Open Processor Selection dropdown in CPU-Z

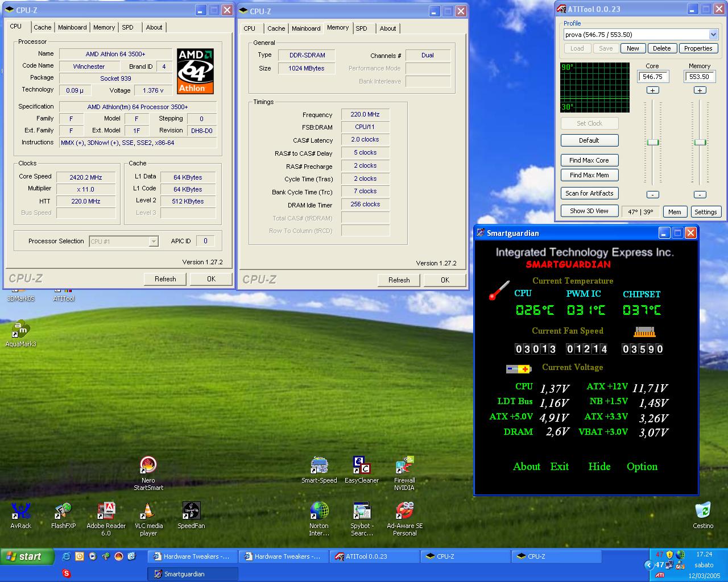coord(153,242)
